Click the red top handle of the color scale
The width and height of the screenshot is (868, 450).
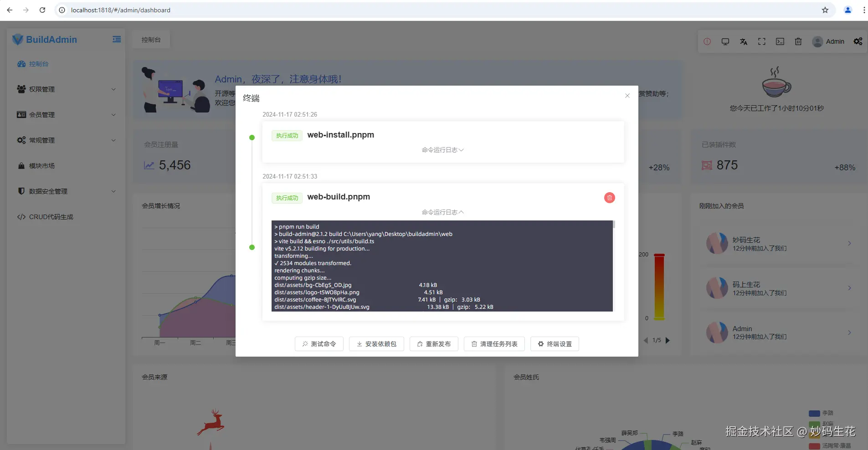pos(659,255)
